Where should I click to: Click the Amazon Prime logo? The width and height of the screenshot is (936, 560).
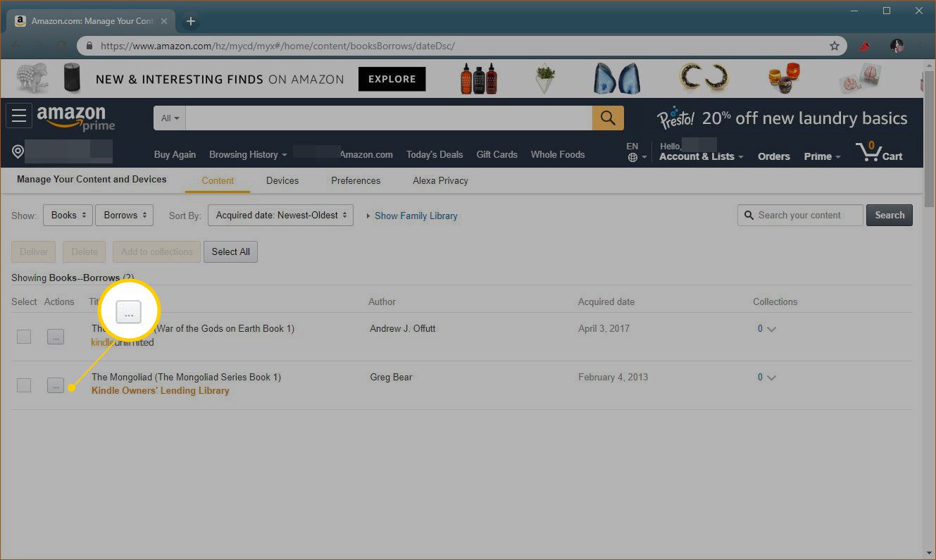click(75, 118)
